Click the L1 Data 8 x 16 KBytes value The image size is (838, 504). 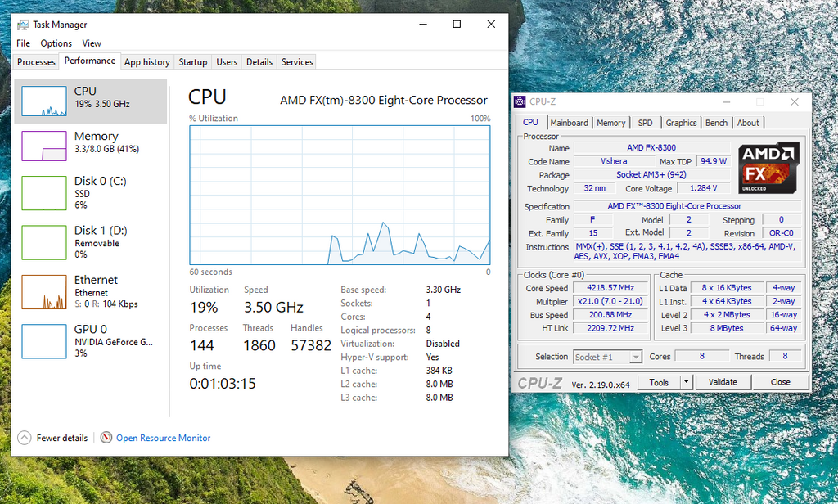click(x=727, y=287)
